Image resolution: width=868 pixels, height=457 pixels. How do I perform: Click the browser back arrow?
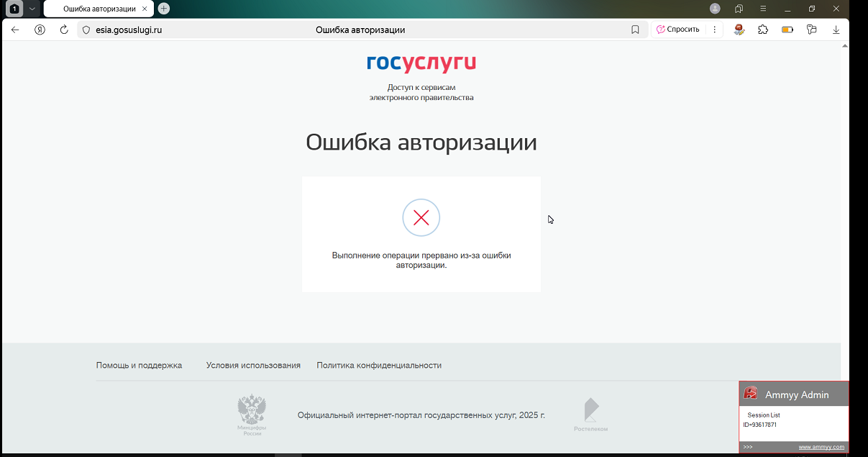(x=15, y=30)
